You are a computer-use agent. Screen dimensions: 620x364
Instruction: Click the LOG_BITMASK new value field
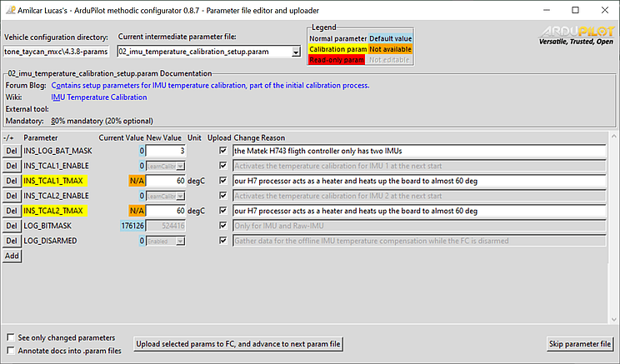tap(166, 226)
